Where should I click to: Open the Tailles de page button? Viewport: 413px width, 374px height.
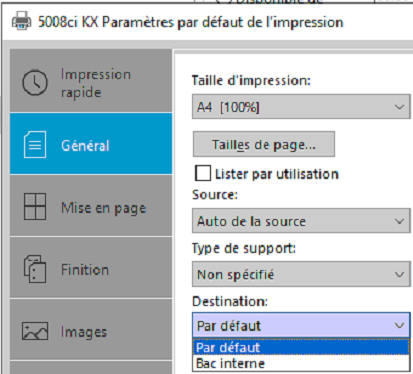pyautogui.click(x=264, y=144)
